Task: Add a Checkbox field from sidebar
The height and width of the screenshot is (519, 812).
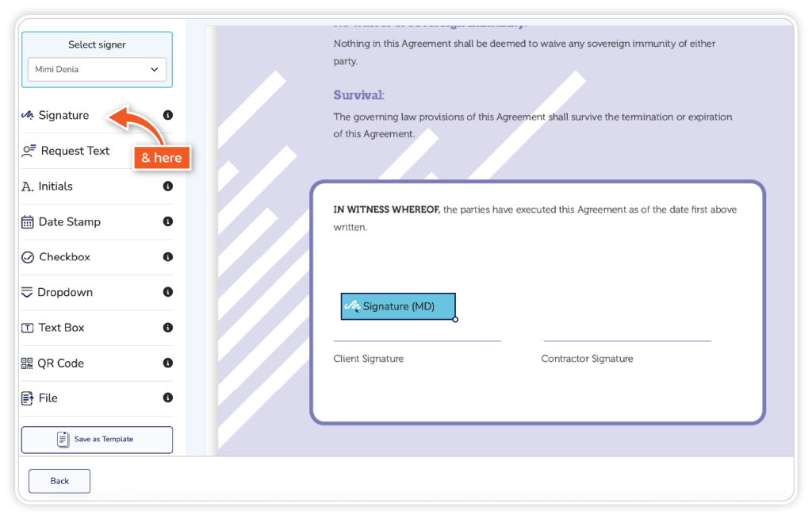Action: (x=64, y=257)
